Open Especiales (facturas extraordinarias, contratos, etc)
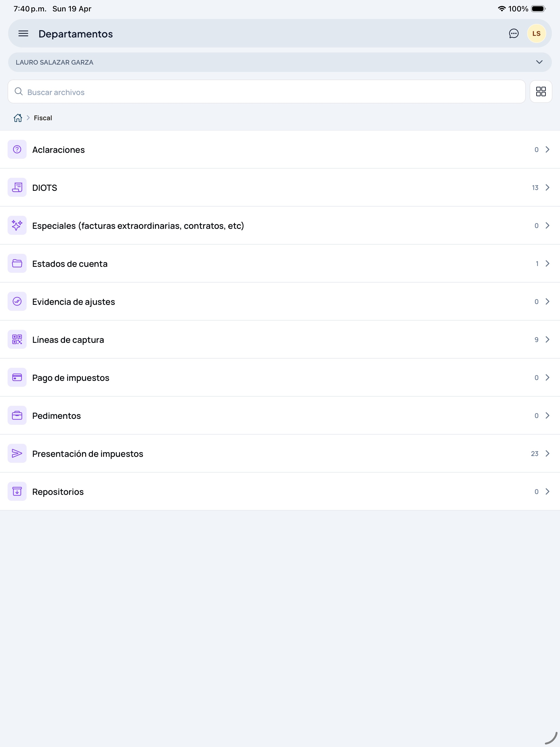Screen dimensions: 560x747 pyautogui.click(x=280, y=225)
